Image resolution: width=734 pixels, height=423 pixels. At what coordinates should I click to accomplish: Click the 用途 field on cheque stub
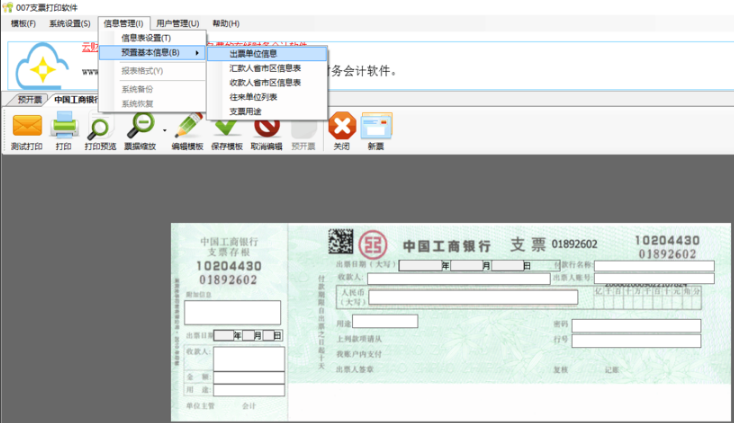pyautogui.click(x=249, y=390)
